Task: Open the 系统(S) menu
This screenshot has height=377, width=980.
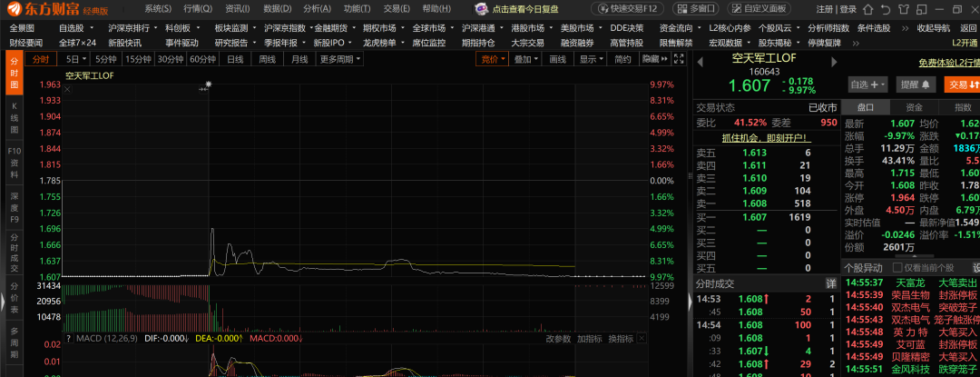Action: 158,9
